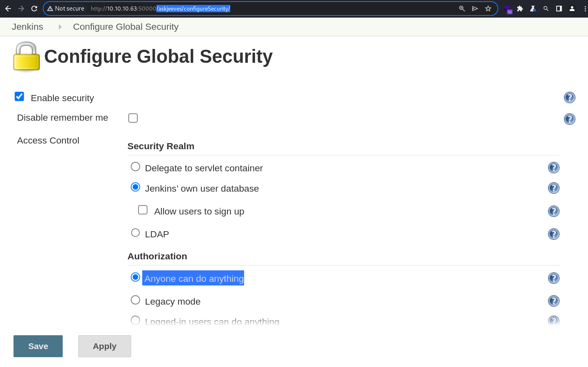Click the share/send icon in address bar
Screen dimensions: 588x367
click(475, 9)
